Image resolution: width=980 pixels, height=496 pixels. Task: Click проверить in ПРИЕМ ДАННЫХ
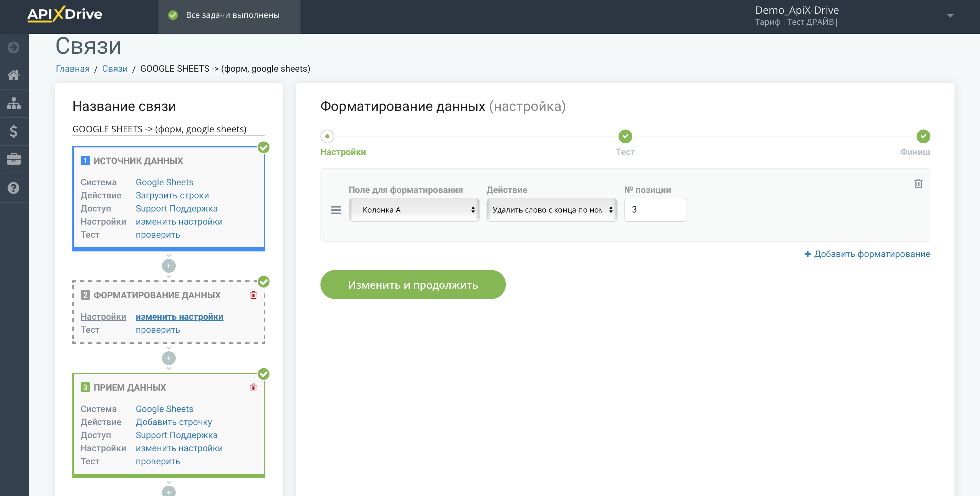tap(158, 462)
